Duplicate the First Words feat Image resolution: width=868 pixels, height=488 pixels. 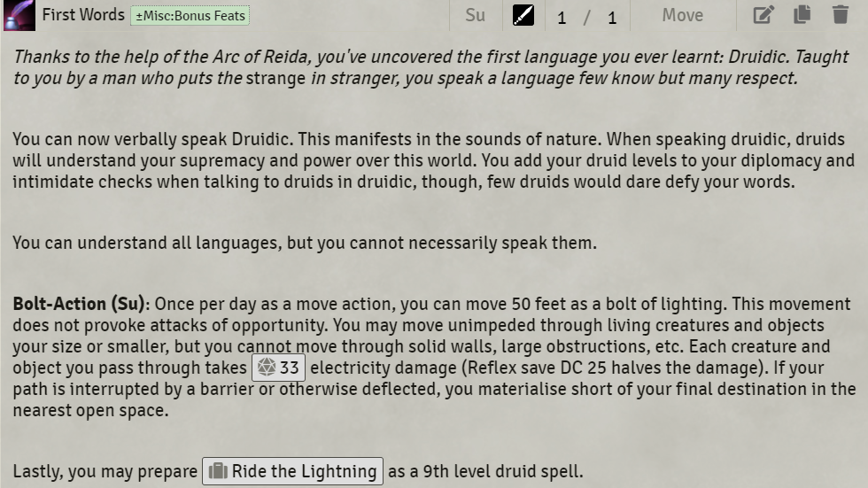[802, 14]
